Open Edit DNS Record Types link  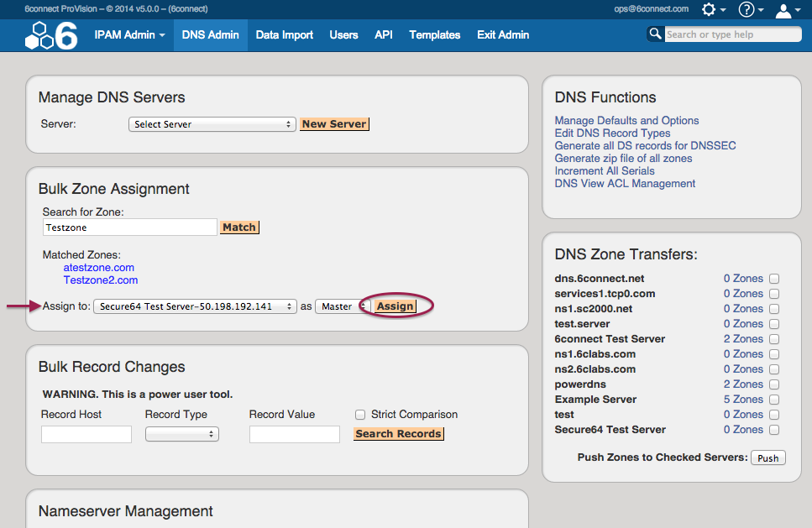pyautogui.click(x=613, y=133)
